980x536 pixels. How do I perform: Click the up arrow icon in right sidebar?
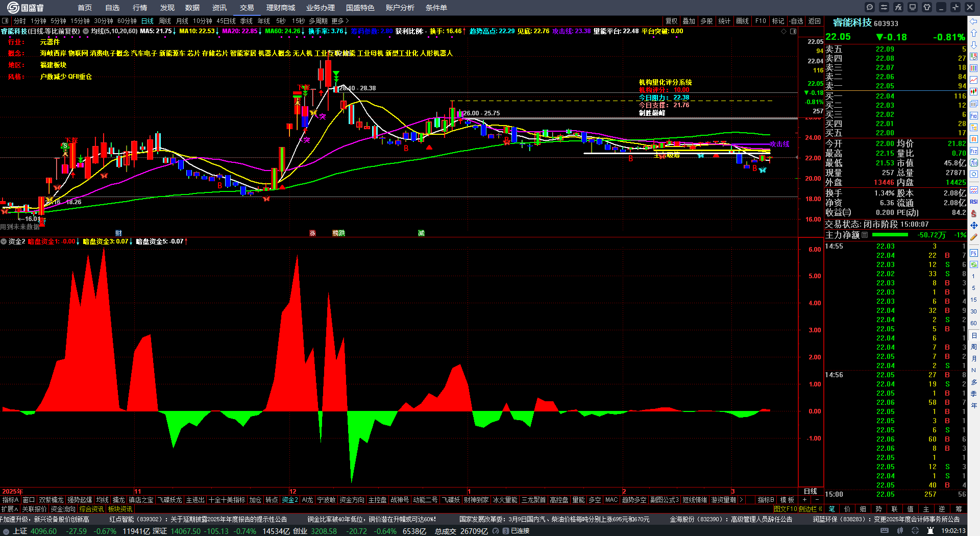coord(974,33)
